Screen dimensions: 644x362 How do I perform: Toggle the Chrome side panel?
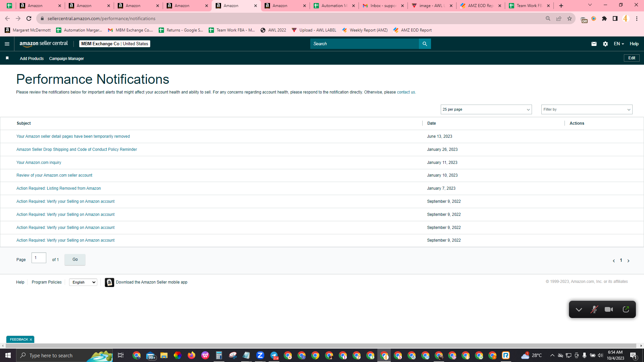coord(615,18)
